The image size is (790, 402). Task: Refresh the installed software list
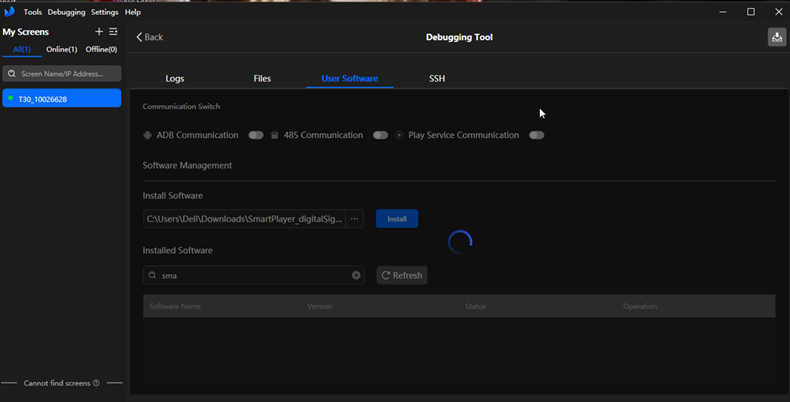point(402,275)
